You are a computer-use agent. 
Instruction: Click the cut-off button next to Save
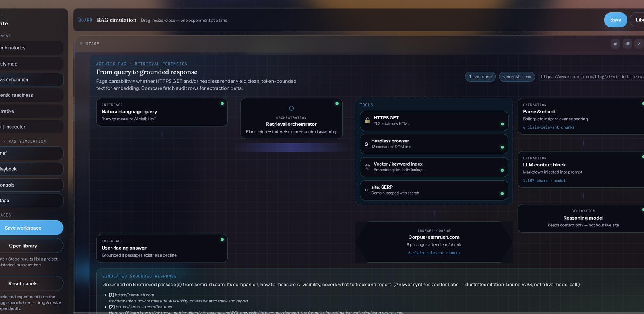[637, 20]
